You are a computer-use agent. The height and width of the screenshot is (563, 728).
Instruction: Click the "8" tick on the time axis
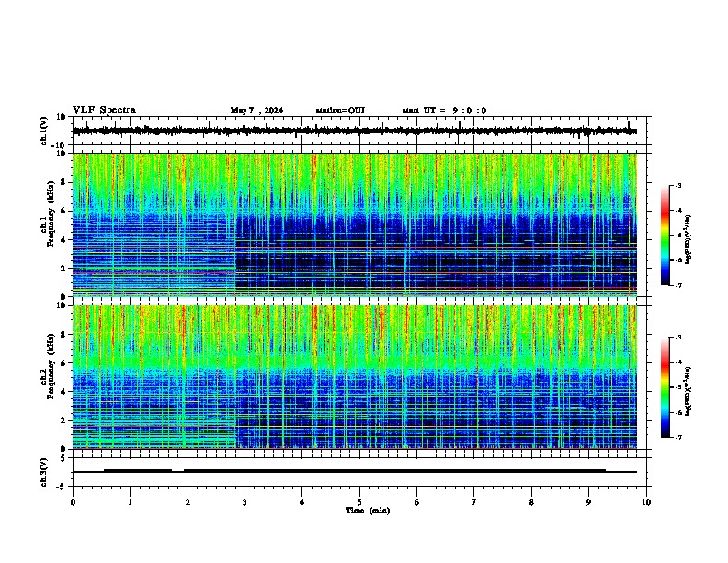(x=531, y=502)
